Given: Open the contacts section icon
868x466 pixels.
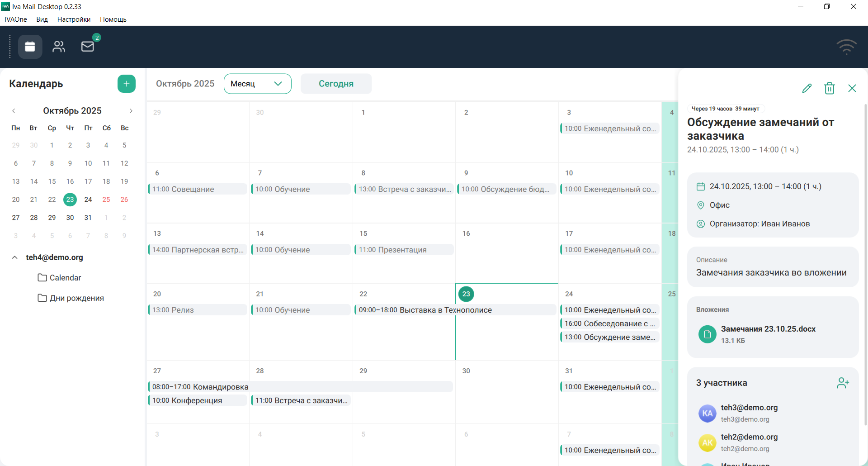Looking at the screenshot, I should coord(59,47).
